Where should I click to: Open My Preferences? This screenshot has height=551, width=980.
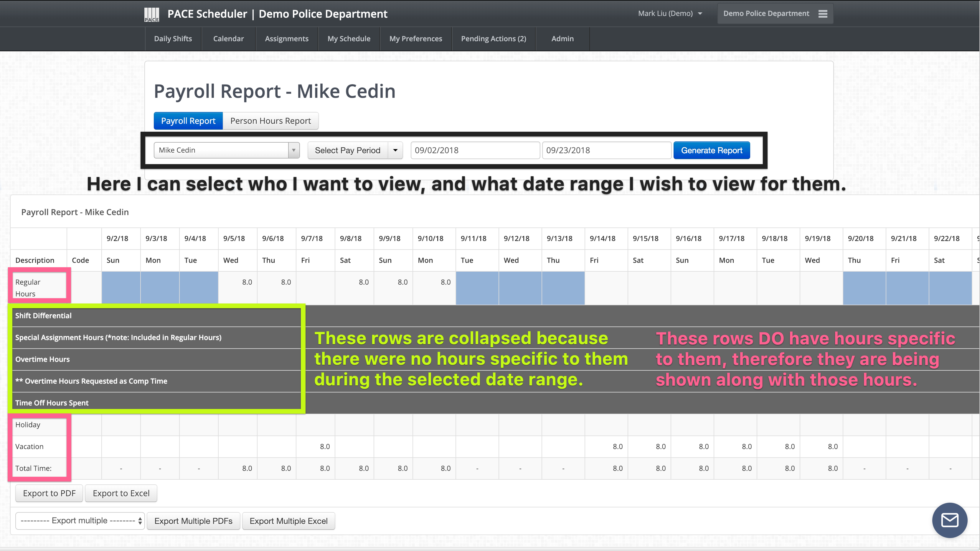coord(415,39)
